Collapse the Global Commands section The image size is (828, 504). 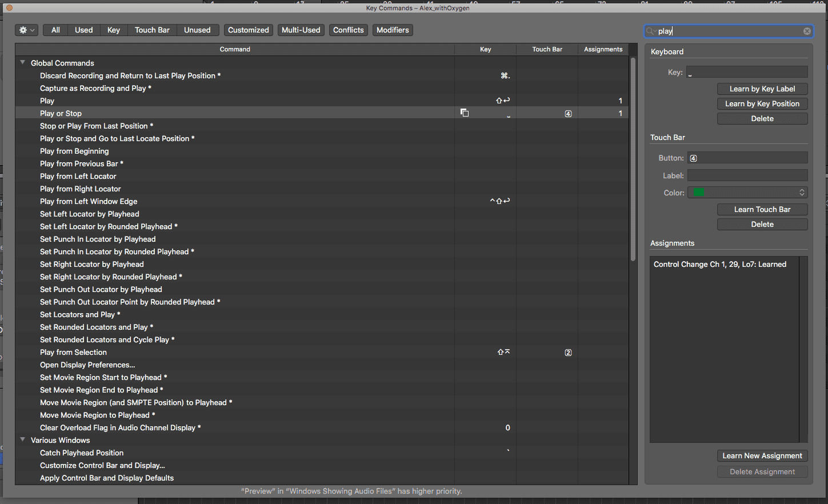click(22, 62)
